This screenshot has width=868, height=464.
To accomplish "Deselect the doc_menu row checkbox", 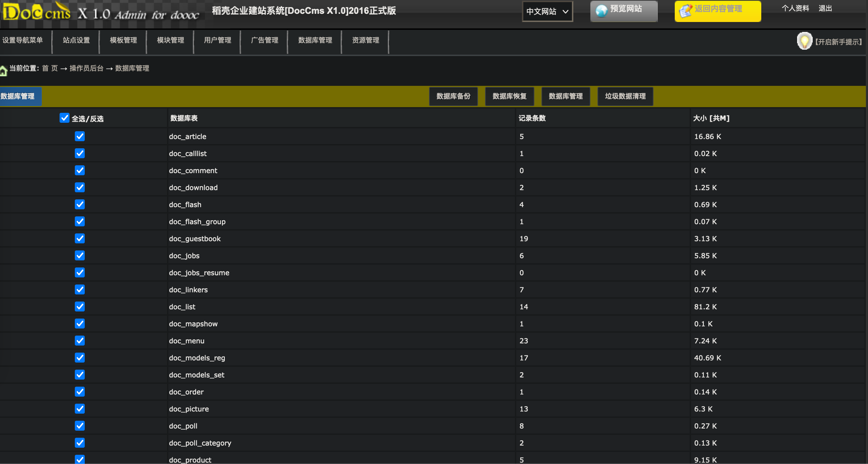I will point(80,341).
